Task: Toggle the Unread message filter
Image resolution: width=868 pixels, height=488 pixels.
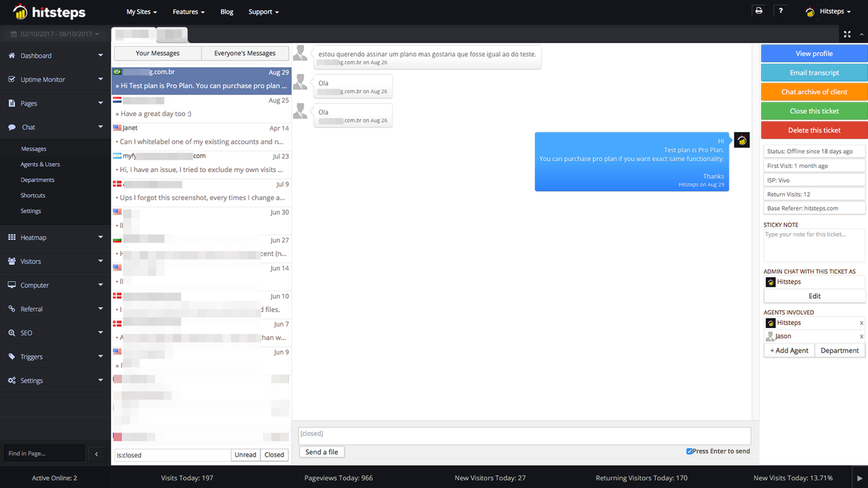Action: (245, 454)
